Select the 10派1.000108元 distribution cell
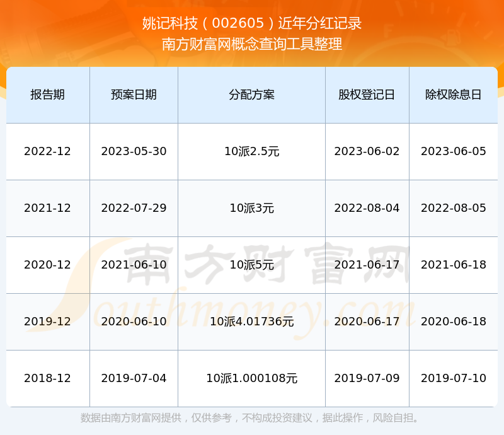 [251, 378]
